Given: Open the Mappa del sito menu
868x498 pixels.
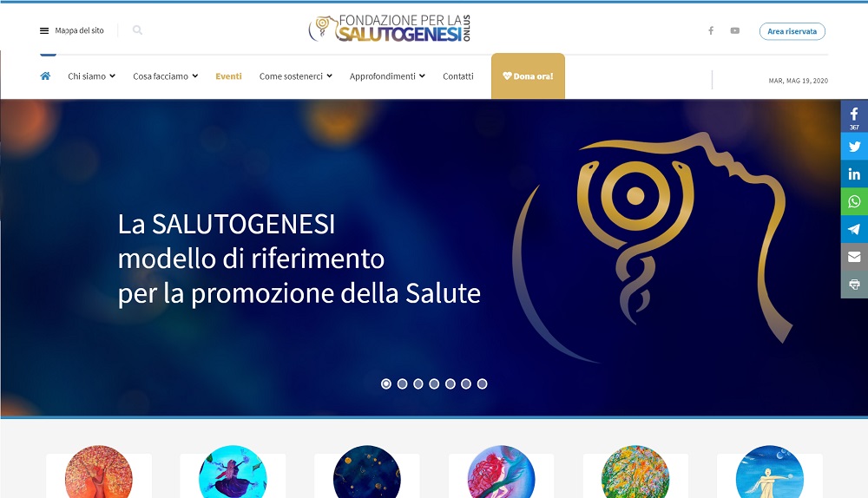Looking at the screenshot, I should [x=72, y=30].
